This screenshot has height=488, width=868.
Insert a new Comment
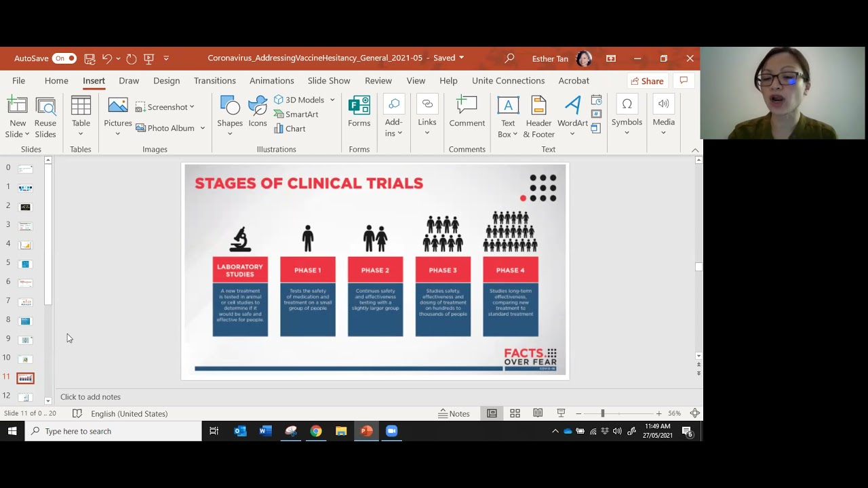coord(467,113)
